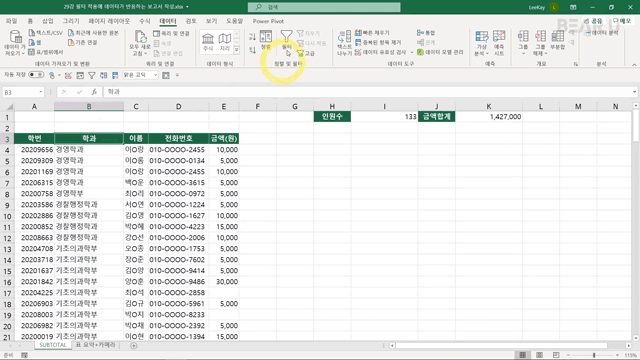Click Data Analysis (데이터 분석)
Image resolution: width=640 pixels, height=360 pixels.
pos(602,33)
